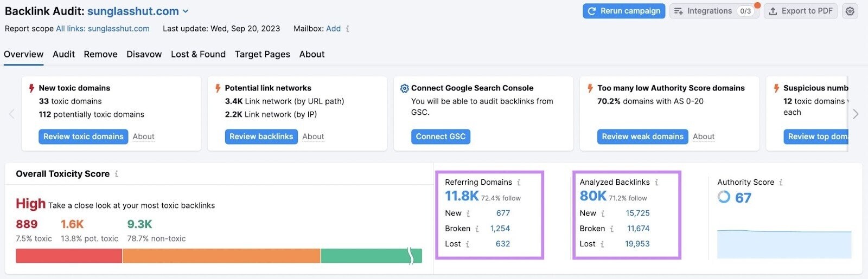The image size is (868, 279).
Task: Open the Disavow tab
Action: [x=144, y=54]
